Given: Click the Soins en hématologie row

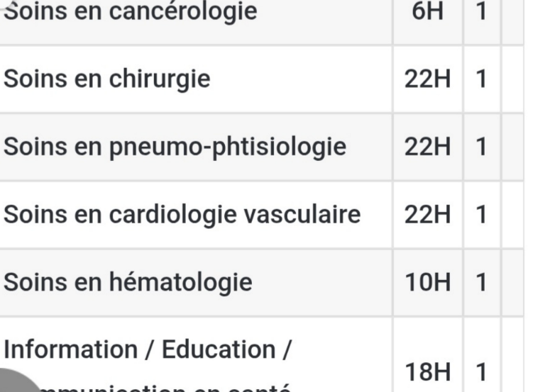Looking at the screenshot, I should pyautogui.click(x=261, y=283).
